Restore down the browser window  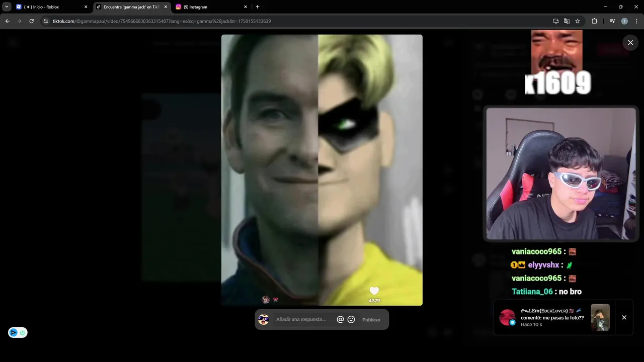[621, 7]
